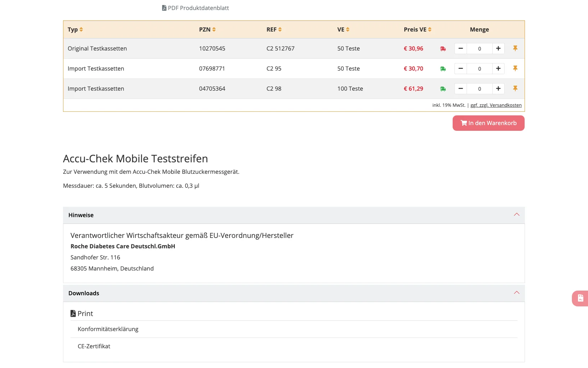This screenshot has width=588, height=368.
Task: Sort table by VE column
Action: (x=343, y=29)
